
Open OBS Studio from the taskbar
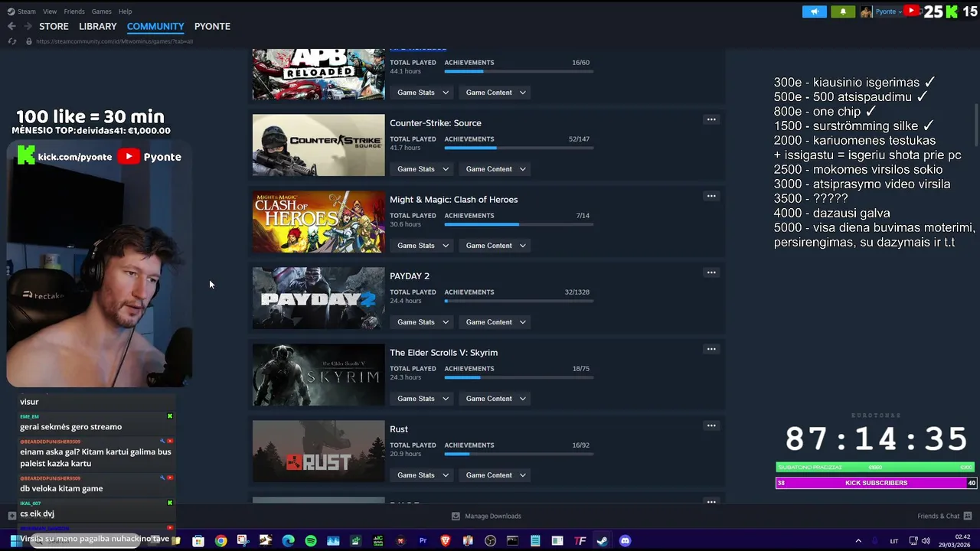point(490,541)
